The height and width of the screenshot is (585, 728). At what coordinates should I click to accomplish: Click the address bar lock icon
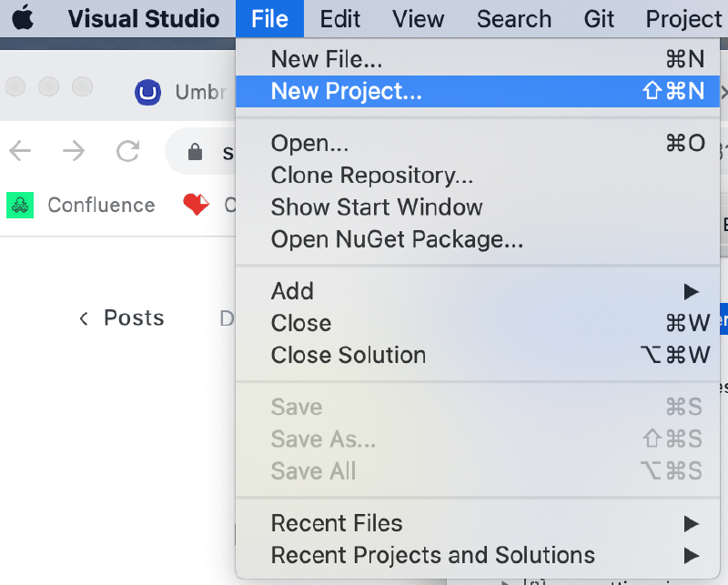click(195, 152)
